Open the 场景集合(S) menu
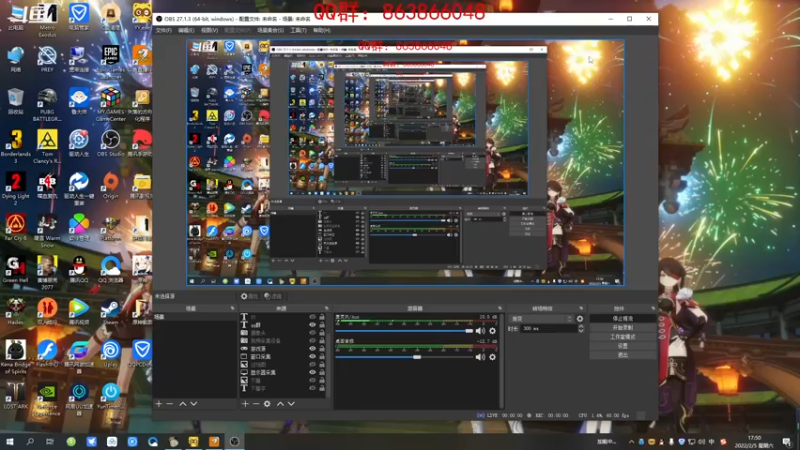The height and width of the screenshot is (450, 800). click(270, 31)
